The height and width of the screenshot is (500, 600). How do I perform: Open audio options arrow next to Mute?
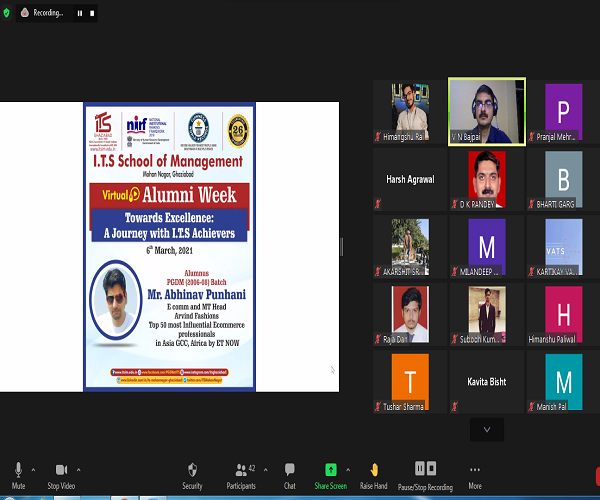pyautogui.click(x=33, y=470)
